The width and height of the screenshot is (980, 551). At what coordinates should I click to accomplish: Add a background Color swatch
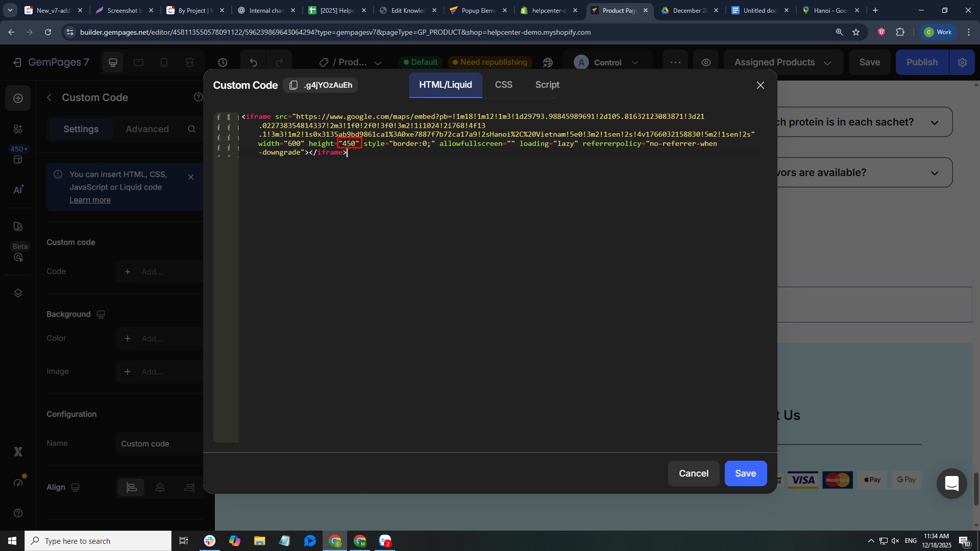[x=128, y=339]
